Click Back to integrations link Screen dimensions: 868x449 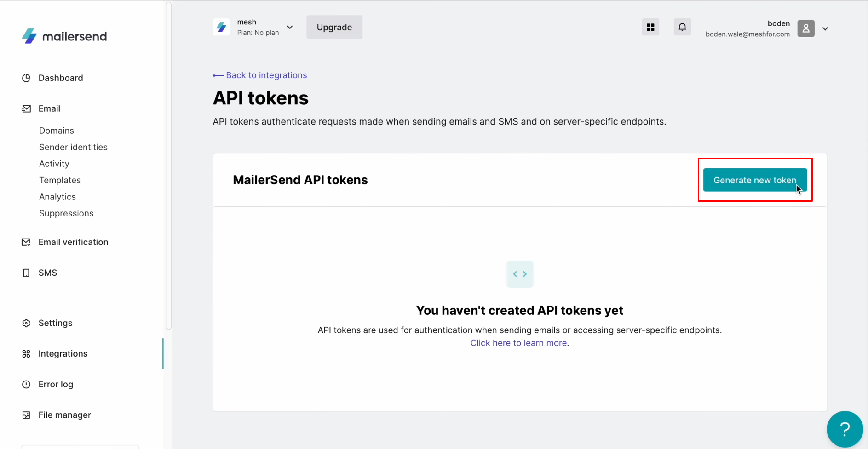coord(260,75)
